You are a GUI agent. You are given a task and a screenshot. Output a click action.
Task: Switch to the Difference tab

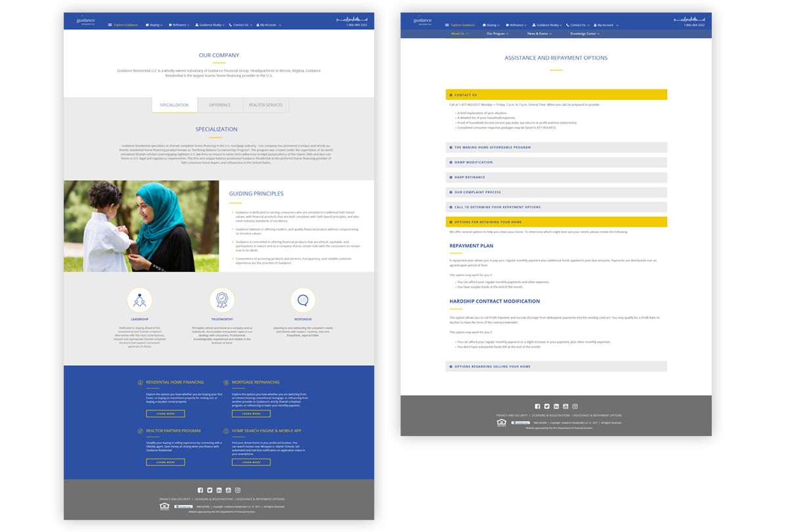click(220, 105)
